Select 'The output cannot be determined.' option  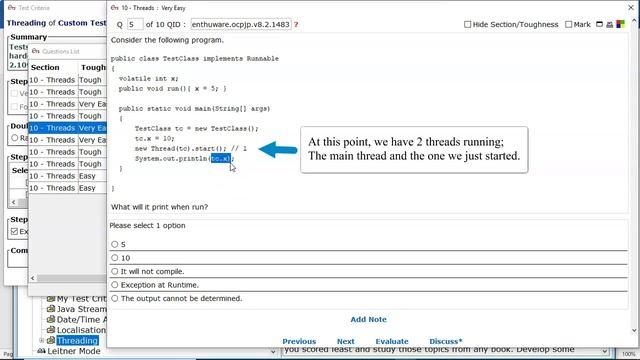click(115, 298)
